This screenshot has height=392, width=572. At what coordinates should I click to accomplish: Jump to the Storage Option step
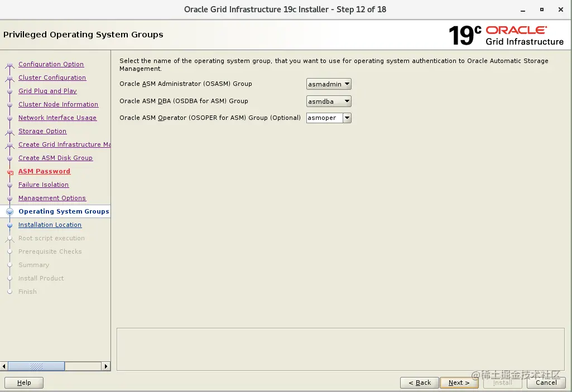click(x=42, y=131)
